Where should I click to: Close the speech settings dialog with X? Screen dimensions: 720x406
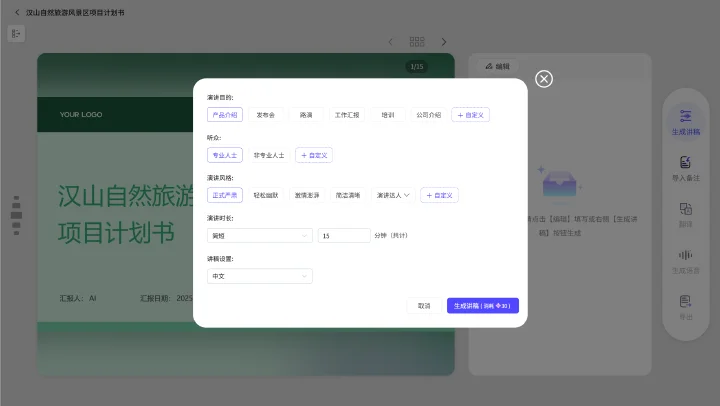tap(544, 79)
